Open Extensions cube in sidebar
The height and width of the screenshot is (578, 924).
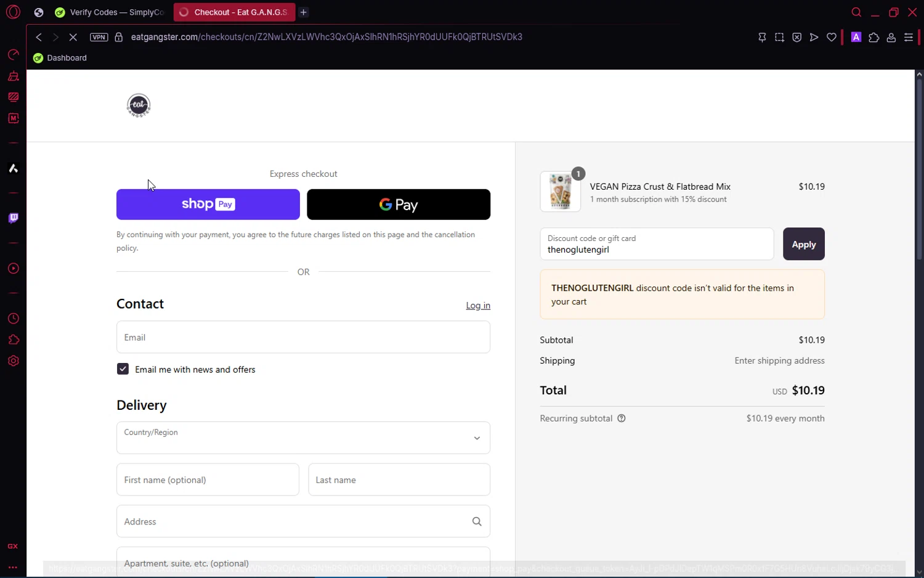(x=13, y=340)
